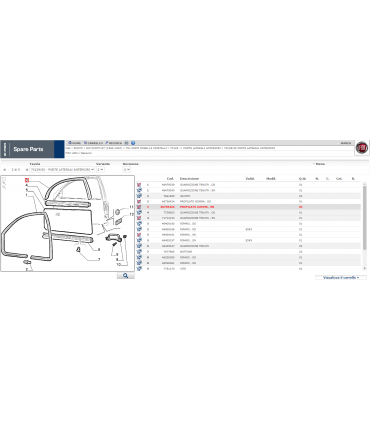Add item 4 GUARNIZIONE TENUTA SN to cart
The width and height of the screenshot is (370, 423).
139,218
